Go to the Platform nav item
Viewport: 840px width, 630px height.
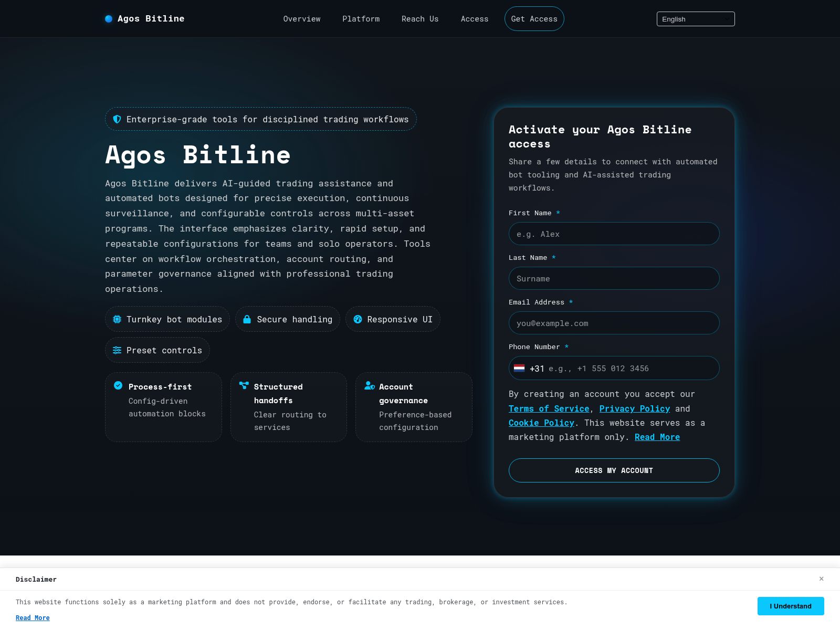pos(361,19)
